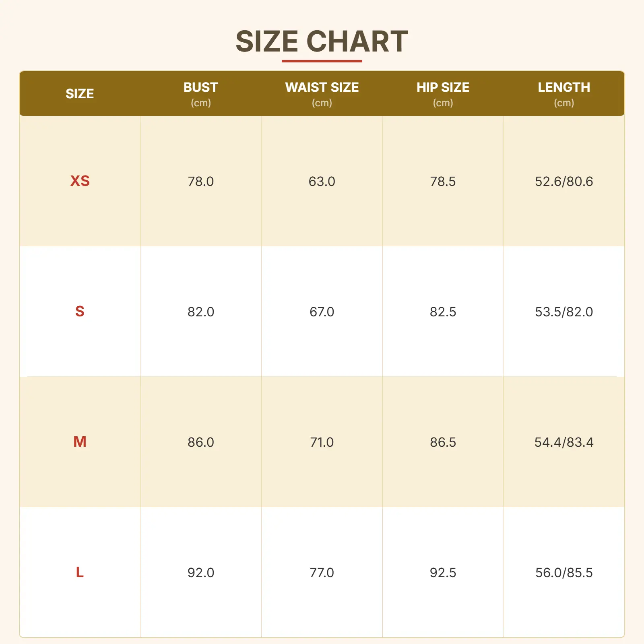The width and height of the screenshot is (644, 644).
Task: Select the SIZE column header
Action: click(x=80, y=94)
